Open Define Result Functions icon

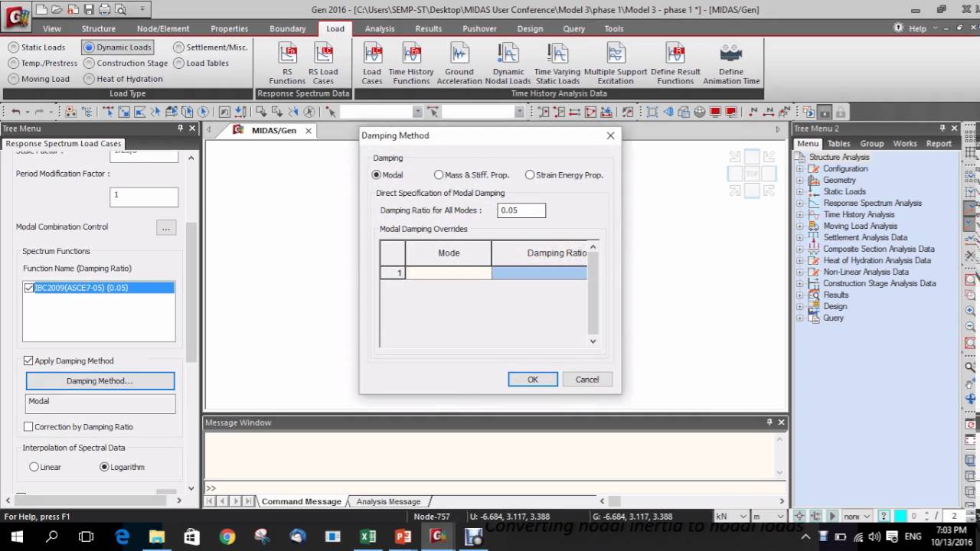(x=675, y=64)
